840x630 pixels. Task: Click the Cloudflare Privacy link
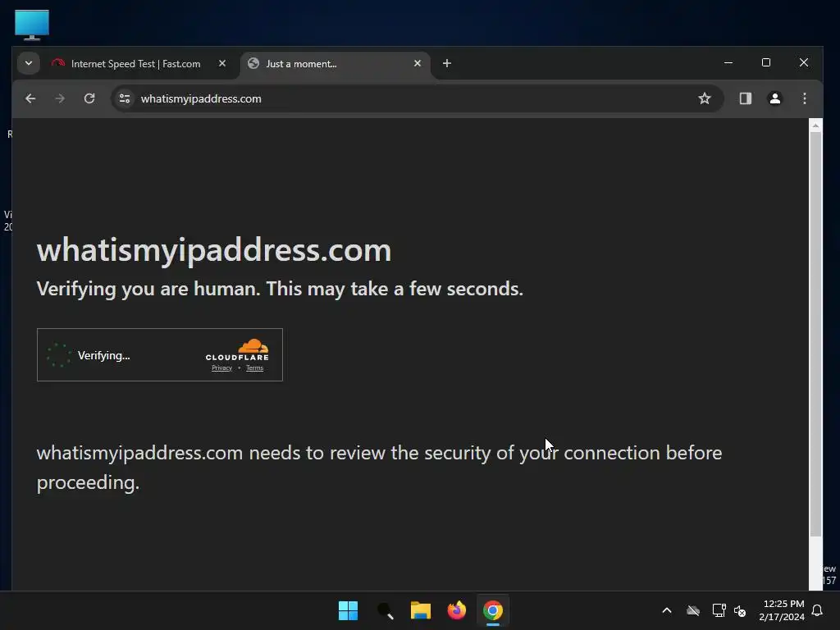pyautogui.click(x=221, y=368)
